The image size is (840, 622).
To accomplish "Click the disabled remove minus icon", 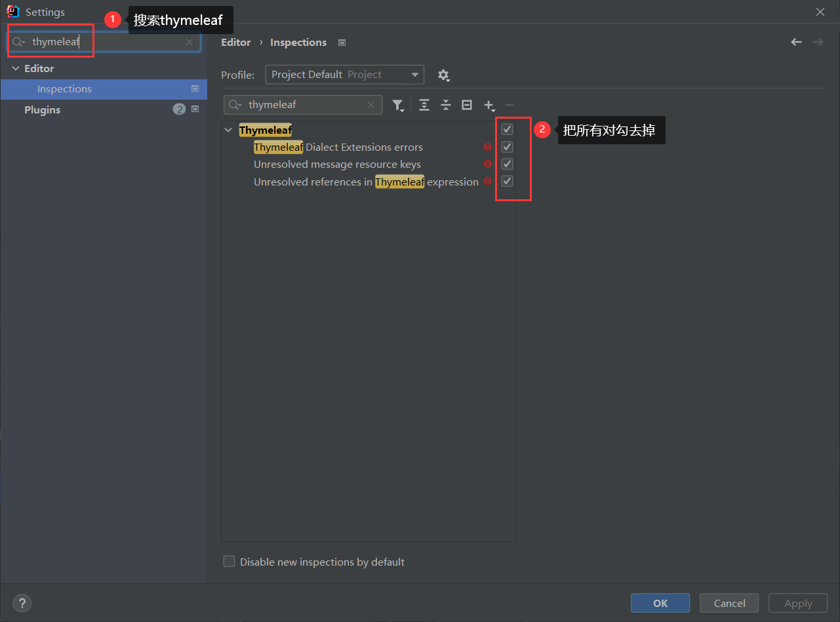I will pyautogui.click(x=510, y=105).
